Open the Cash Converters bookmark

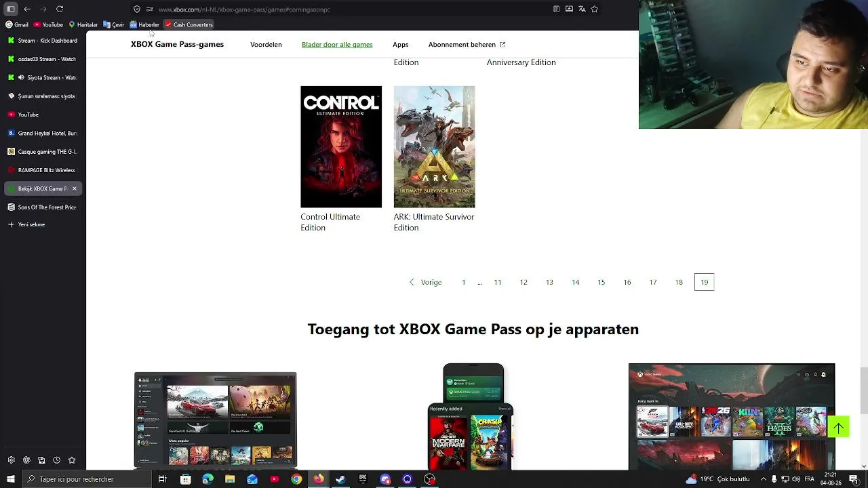click(189, 24)
